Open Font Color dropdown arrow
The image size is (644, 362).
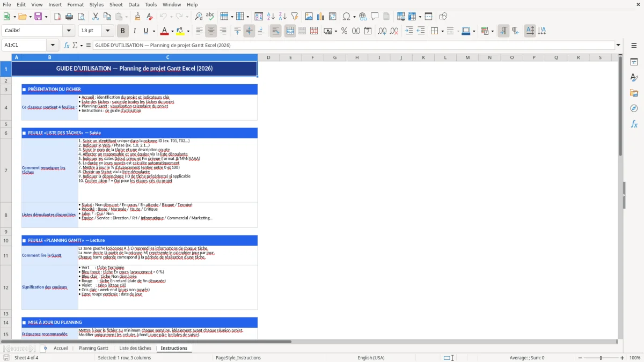[x=172, y=31]
